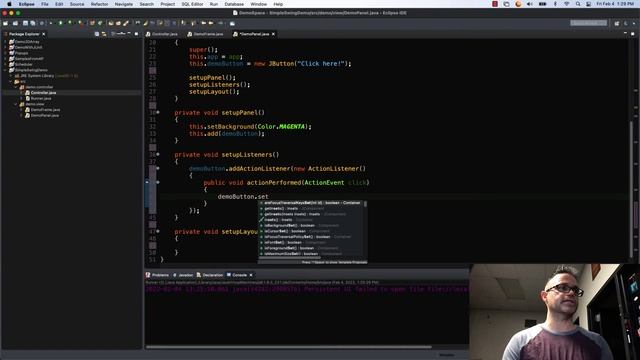Click the Open Type toolbar icon
Screen dimensions: 640x360
click(111, 23)
